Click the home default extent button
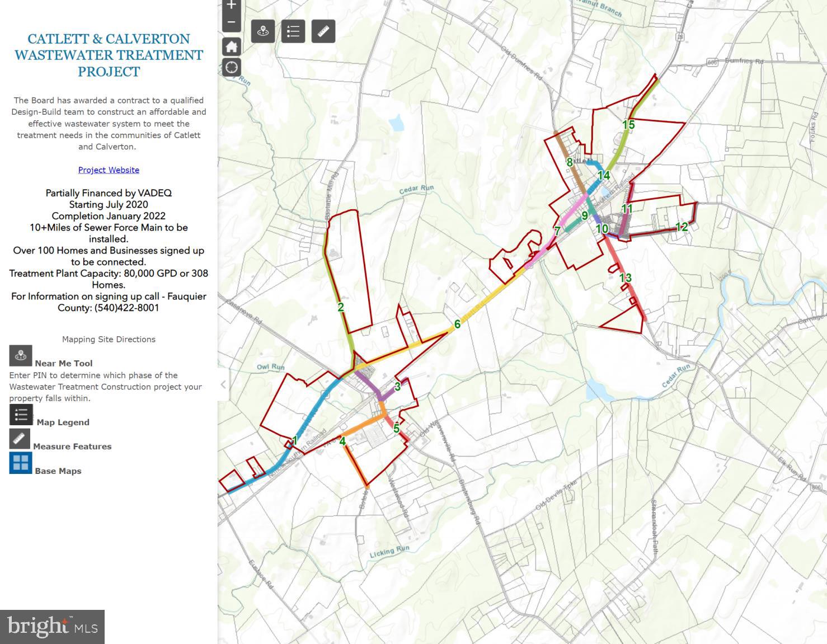Image resolution: width=827 pixels, height=644 pixels. point(232,46)
